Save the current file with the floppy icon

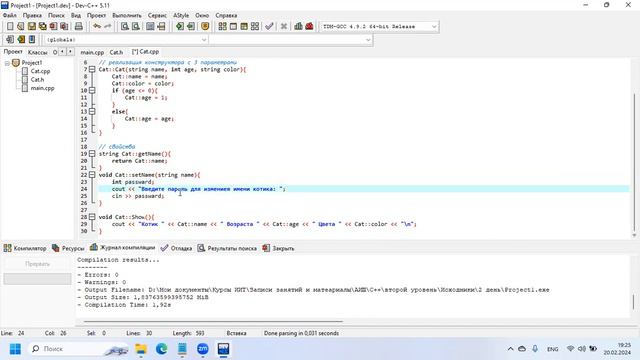click(31, 27)
